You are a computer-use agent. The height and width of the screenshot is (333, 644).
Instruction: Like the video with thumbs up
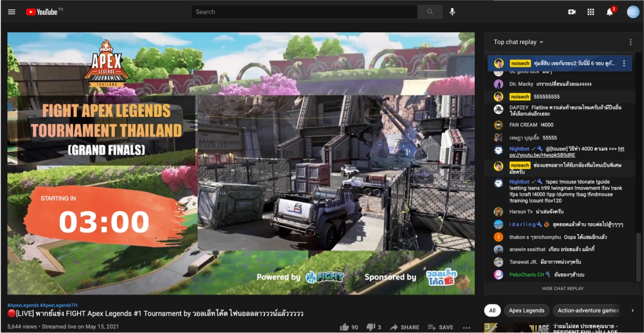click(344, 327)
